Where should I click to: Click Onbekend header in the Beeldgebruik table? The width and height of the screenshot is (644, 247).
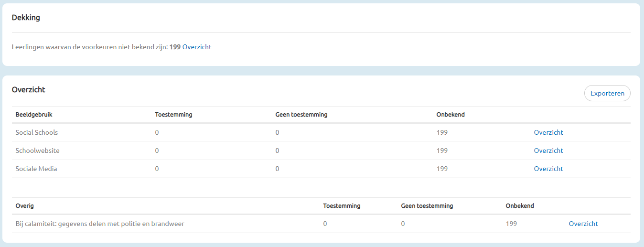[x=451, y=115]
